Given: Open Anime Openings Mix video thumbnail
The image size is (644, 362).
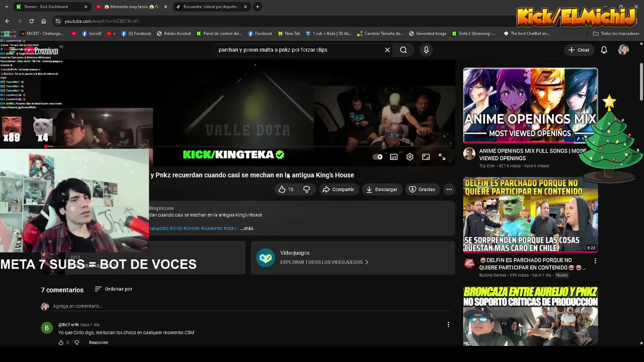Looking at the screenshot, I should coord(530,106).
